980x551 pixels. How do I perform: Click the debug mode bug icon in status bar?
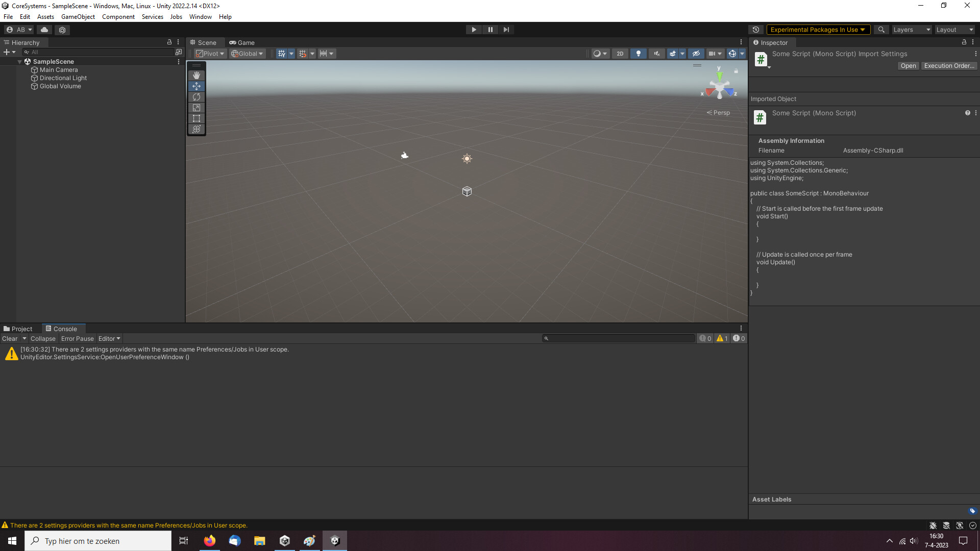pos(933,525)
